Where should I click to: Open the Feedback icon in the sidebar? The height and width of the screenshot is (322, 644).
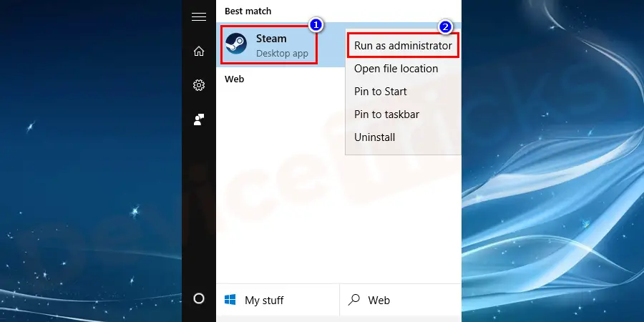199,119
